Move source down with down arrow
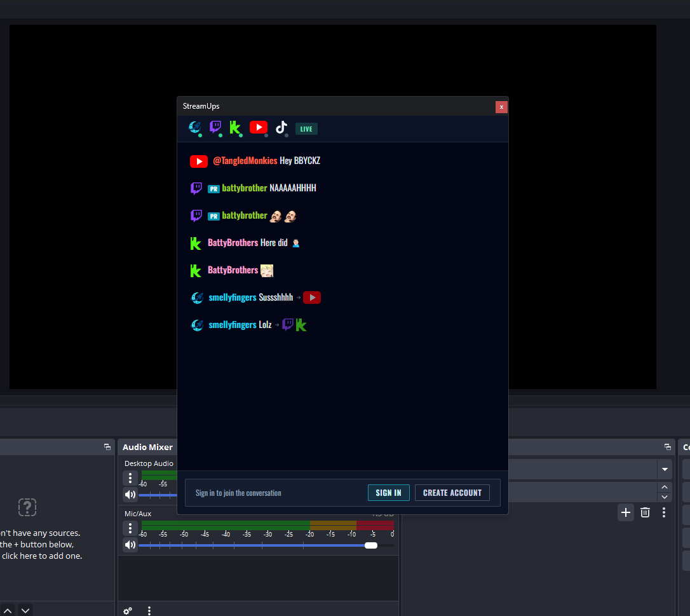The height and width of the screenshot is (616, 690). tap(25, 611)
